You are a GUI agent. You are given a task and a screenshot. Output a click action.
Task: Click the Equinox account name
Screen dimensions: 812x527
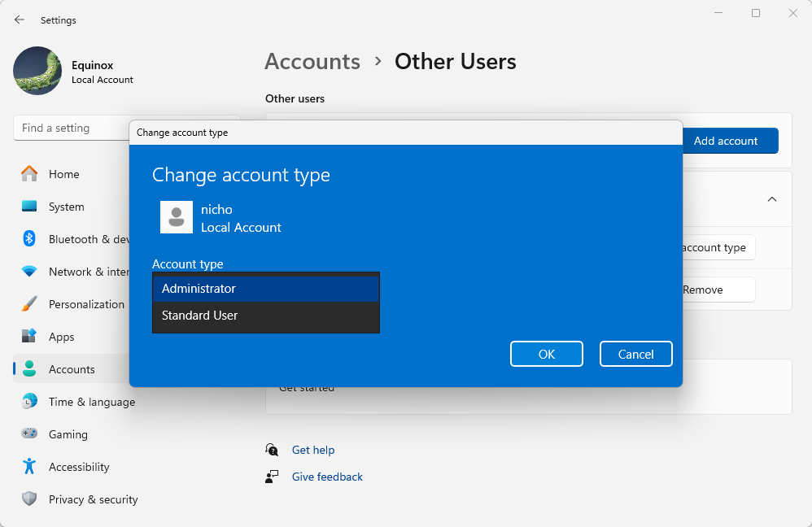tap(92, 65)
